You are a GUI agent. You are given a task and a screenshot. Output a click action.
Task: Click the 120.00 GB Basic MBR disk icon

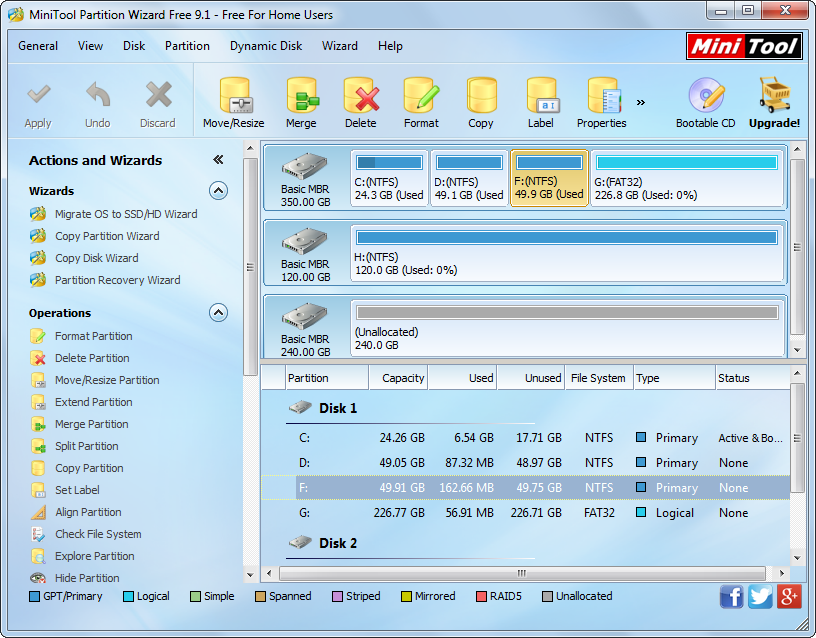coord(305,241)
